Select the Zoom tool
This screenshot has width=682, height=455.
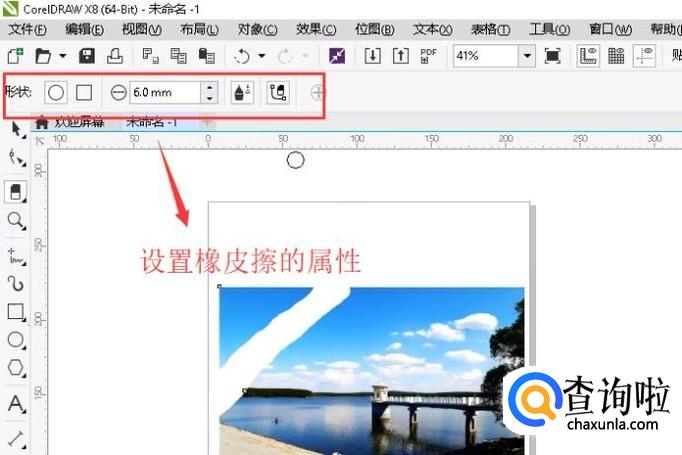click(17, 221)
